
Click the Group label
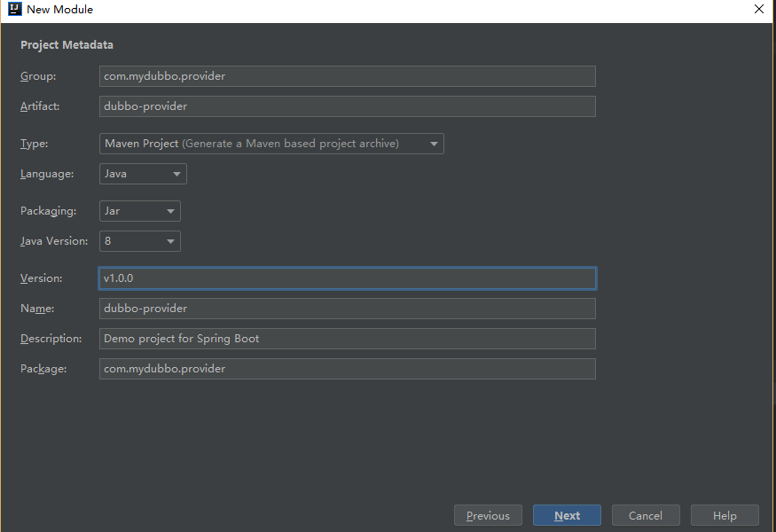coord(38,76)
